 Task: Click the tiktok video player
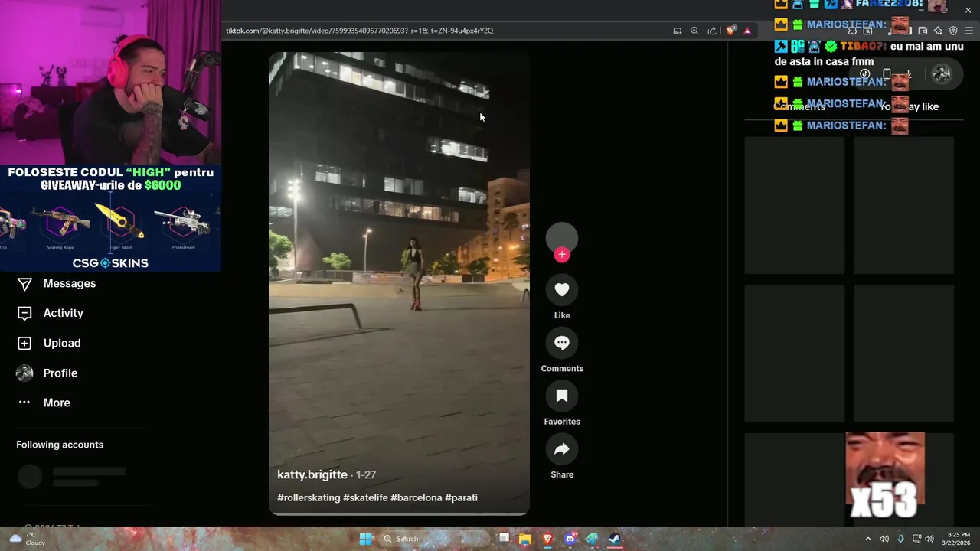click(x=399, y=283)
